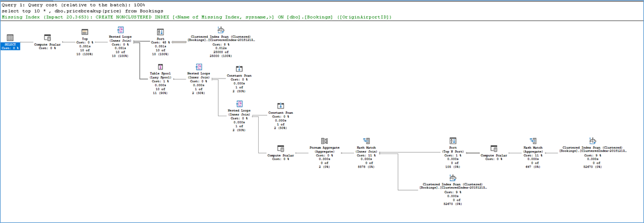
Task: Click the first Sort operator icon
Action: (161, 32)
